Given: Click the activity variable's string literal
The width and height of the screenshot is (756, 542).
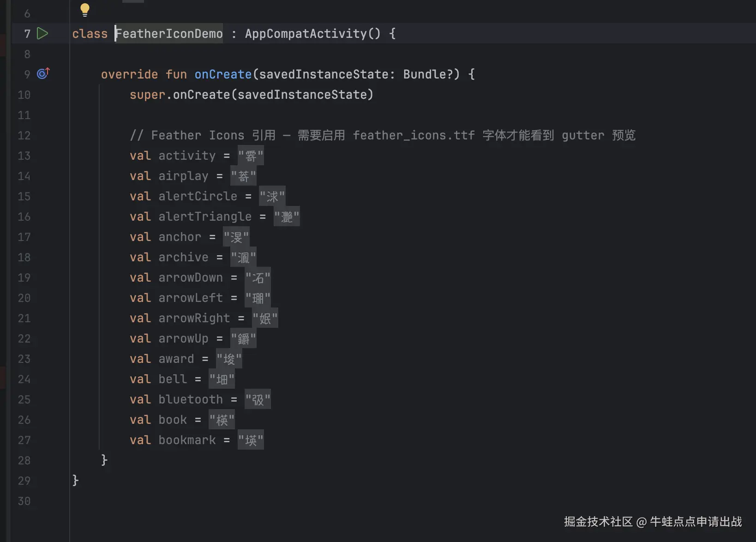Looking at the screenshot, I should 251,156.
